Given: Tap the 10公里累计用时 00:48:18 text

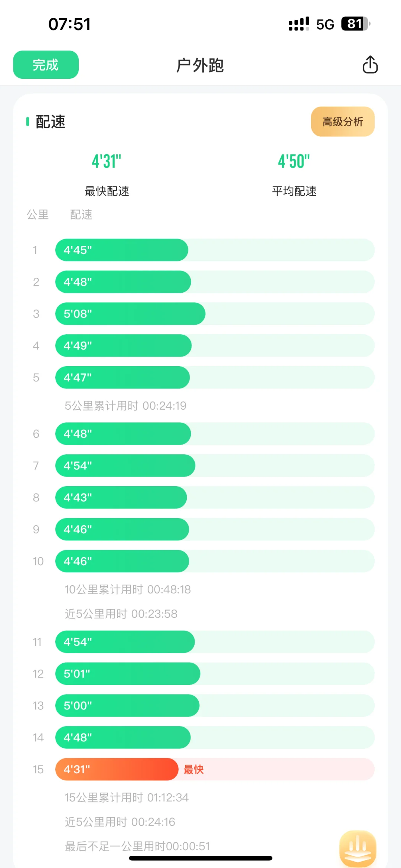Looking at the screenshot, I should tap(128, 589).
